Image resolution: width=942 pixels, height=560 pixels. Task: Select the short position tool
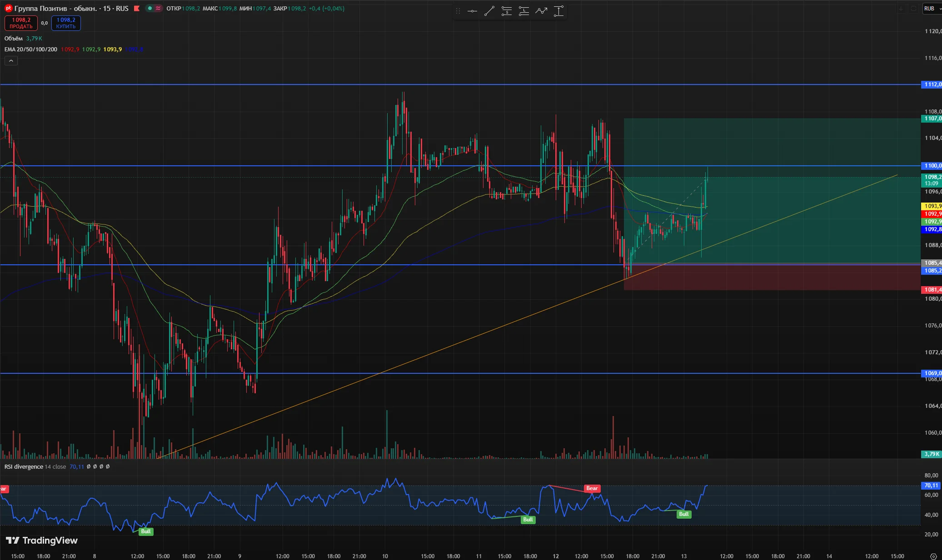coord(507,11)
